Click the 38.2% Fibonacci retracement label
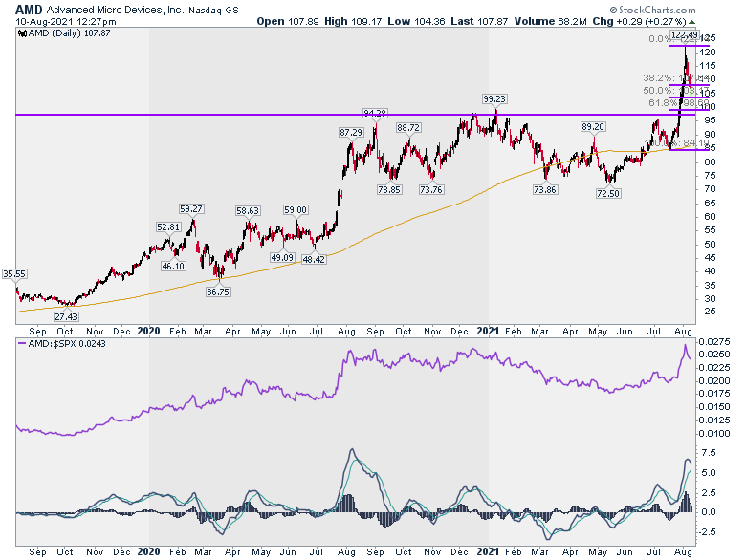This screenshot has width=746, height=560. click(x=676, y=78)
